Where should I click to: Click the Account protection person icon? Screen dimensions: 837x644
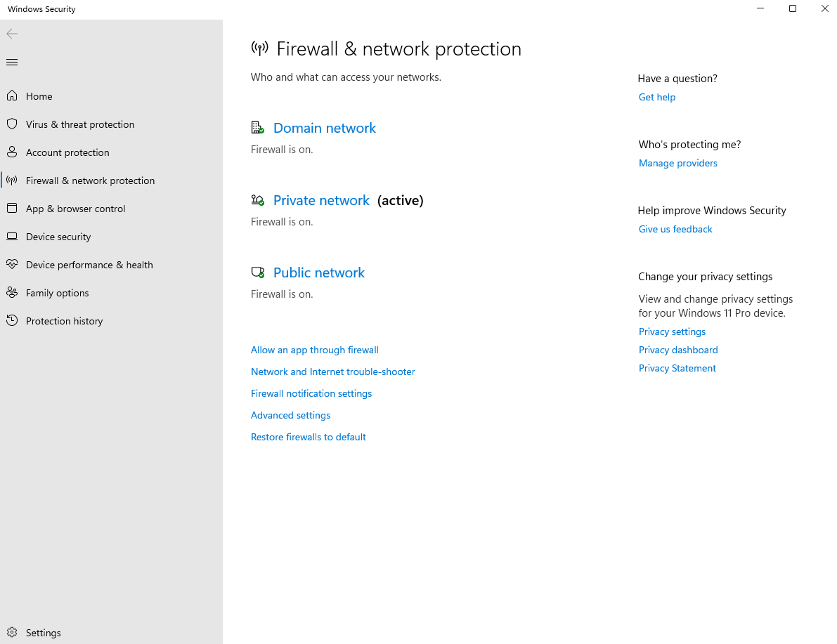point(12,152)
